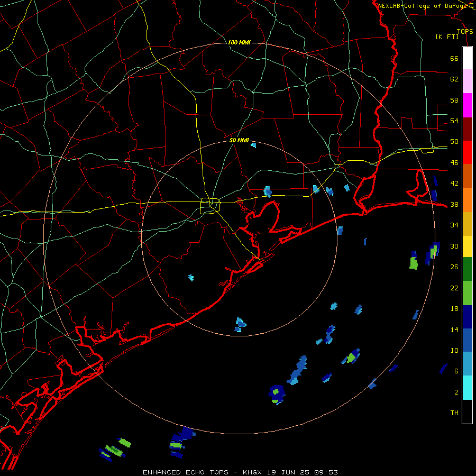Click the [K FT] units label
The image size is (476, 476).
pyautogui.click(x=447, y=37)
